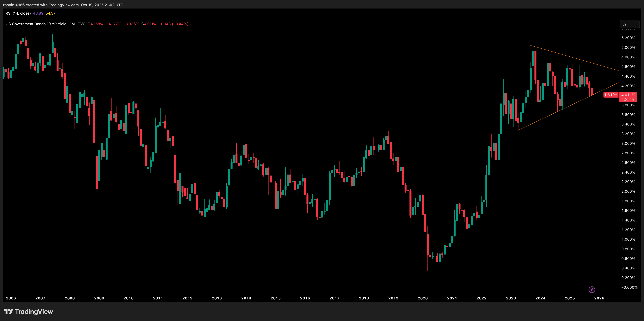Click the RSI (14, close) indicator label
The image size is (644, 321).
coord(18,13)
